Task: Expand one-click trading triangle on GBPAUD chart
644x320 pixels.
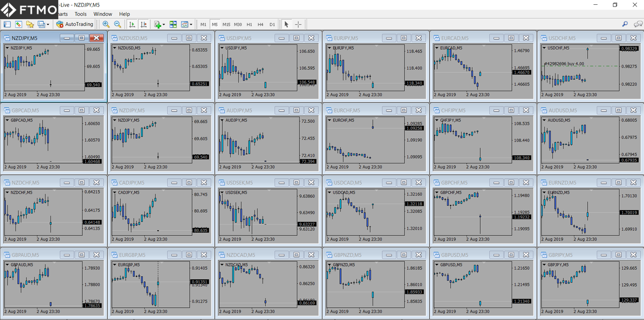Action: point(7,265)
